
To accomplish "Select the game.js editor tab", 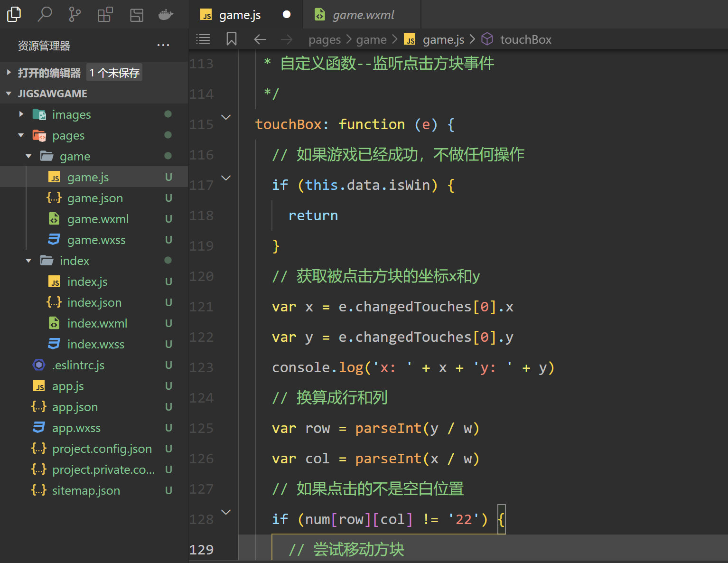I will pos(240,15).
